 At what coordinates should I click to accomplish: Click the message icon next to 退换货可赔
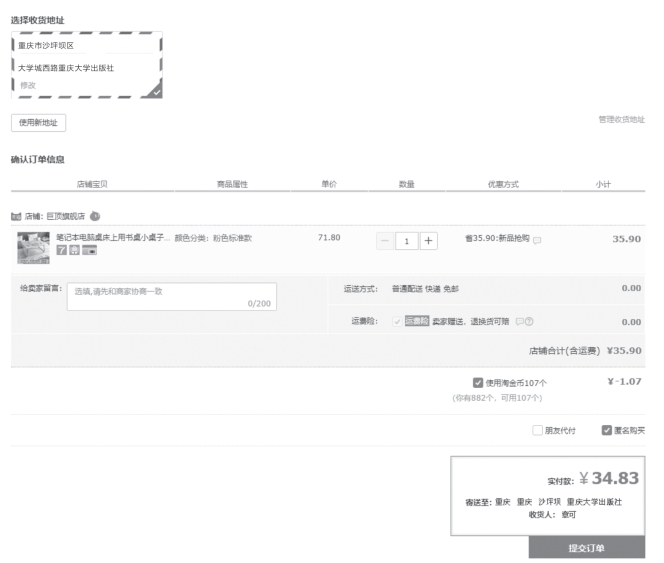pyautogui.click(x=519, y=321)
